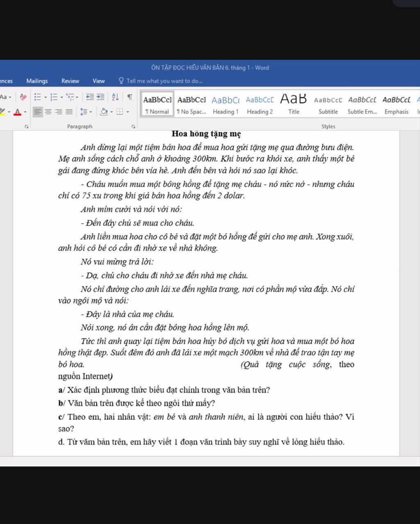This screenshot has height=524, width=420.
Task: Decrease paragraph indent
Action: coord(90,97)
